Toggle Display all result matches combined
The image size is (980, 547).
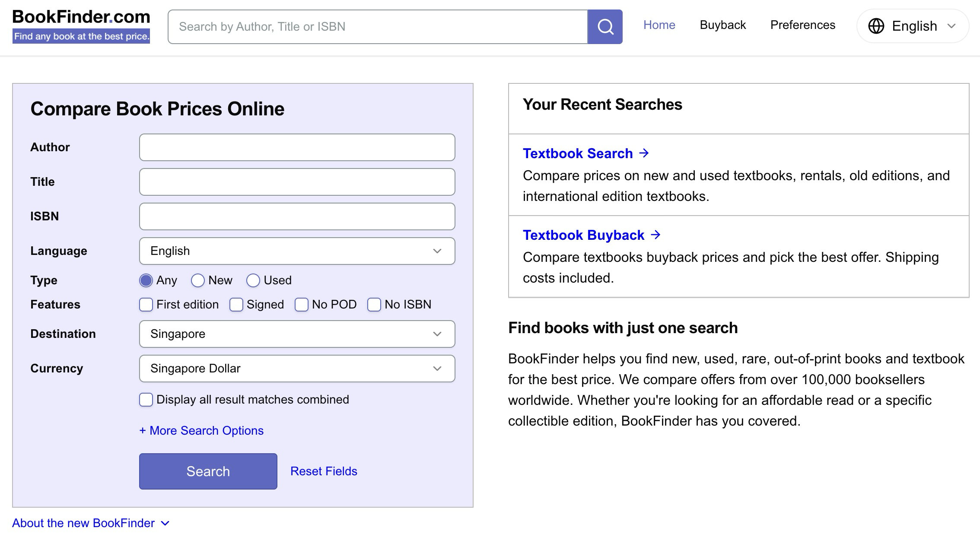pyautogui.click(x=146, y=400)
